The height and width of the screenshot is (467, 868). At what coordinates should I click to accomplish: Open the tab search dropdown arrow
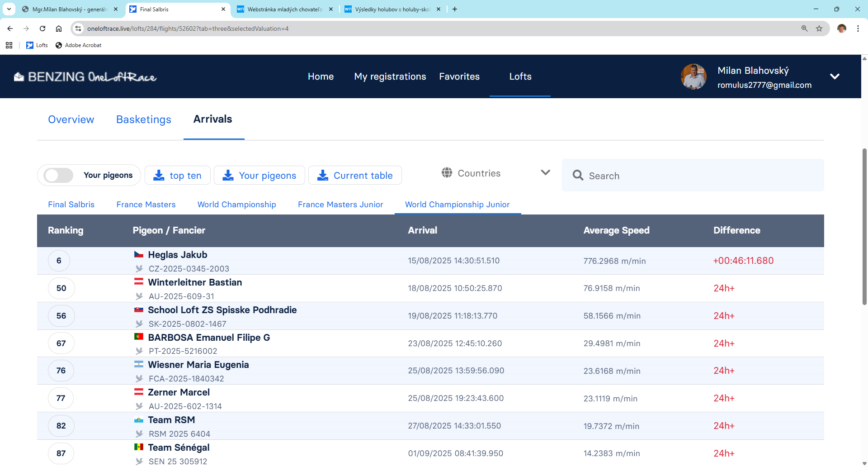[x=9, y=9]
